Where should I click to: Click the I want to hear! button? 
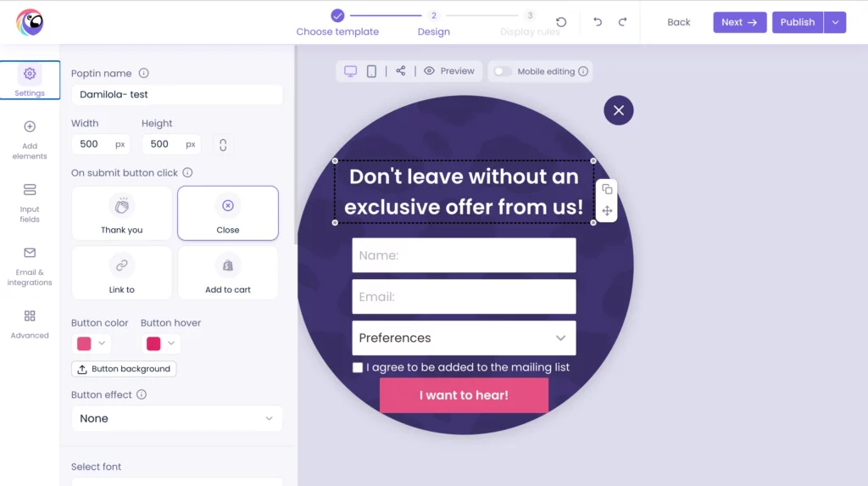tap(464, 395)
